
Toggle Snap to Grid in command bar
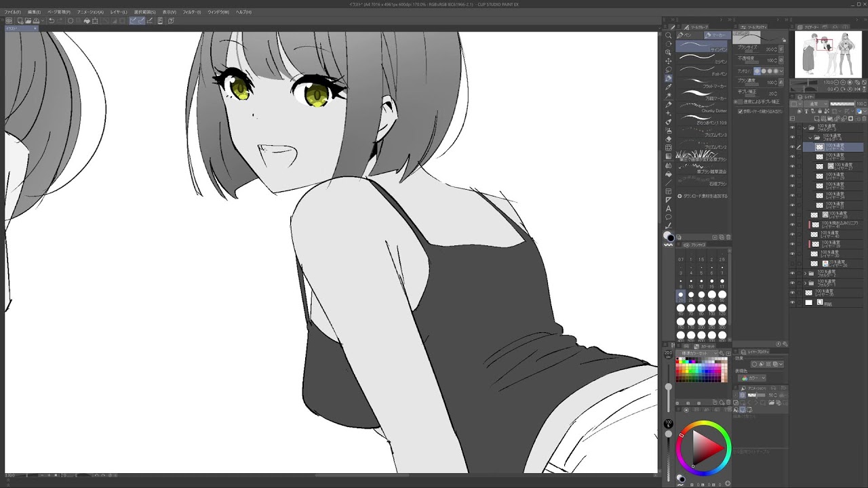tap(149, 20)
